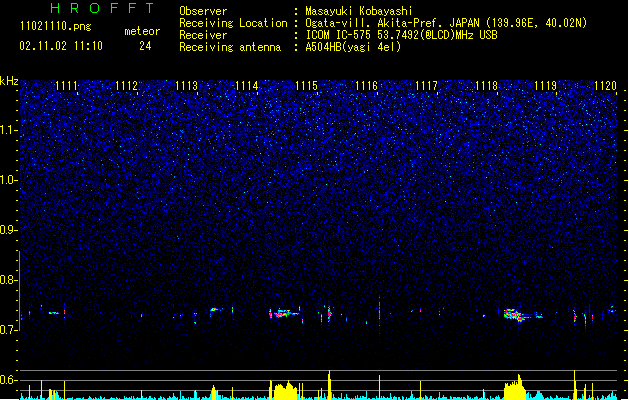
Task: Click the 1111 time marker
Action: tap(66, 86)
